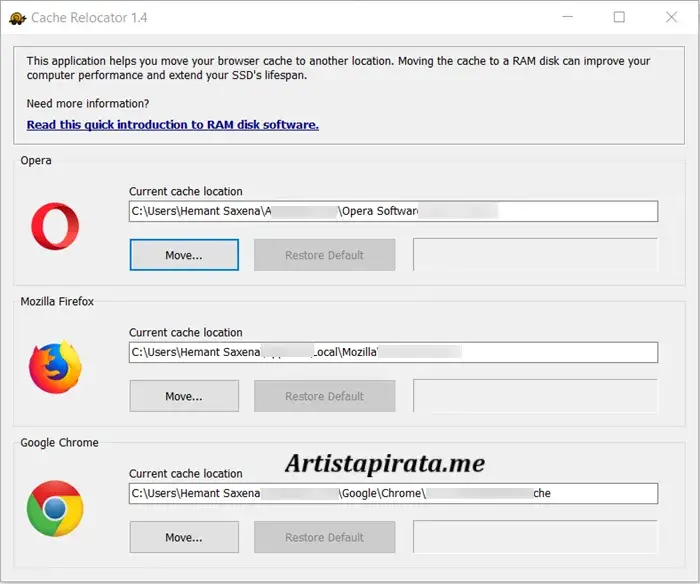Click the 'Cache Relocator 1.4' window title
700x584 pixels.
point(89,17)
